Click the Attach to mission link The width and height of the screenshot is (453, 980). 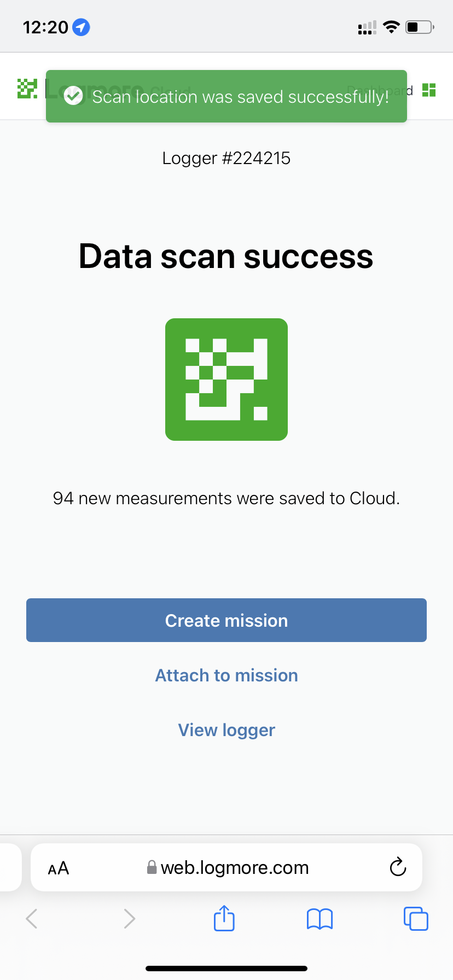click(226, 675)
